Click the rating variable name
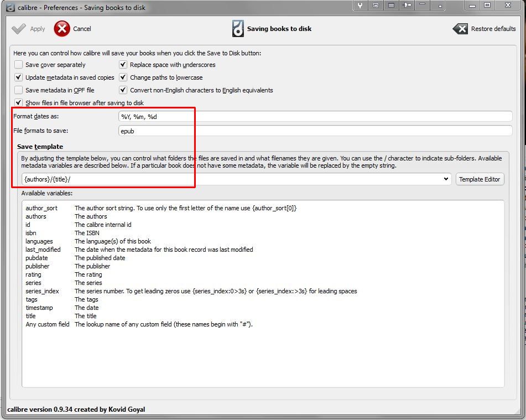This screenshot has height=420, width=526. (x=33, y=274)
